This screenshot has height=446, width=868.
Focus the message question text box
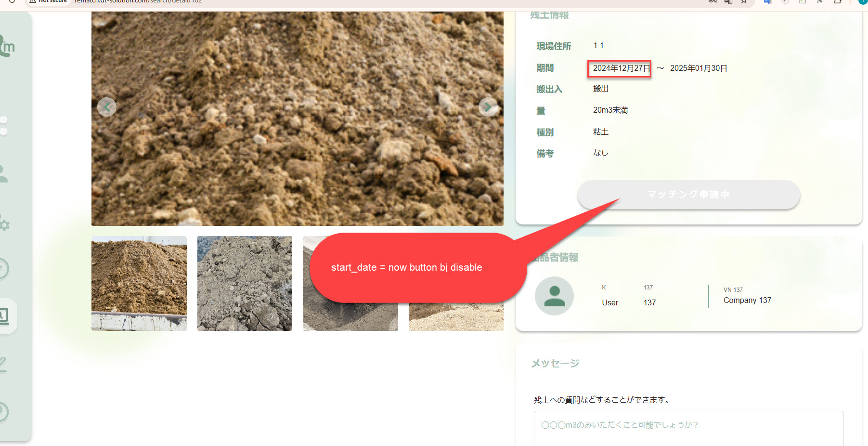pyautogui.click(x=688, y=428)
